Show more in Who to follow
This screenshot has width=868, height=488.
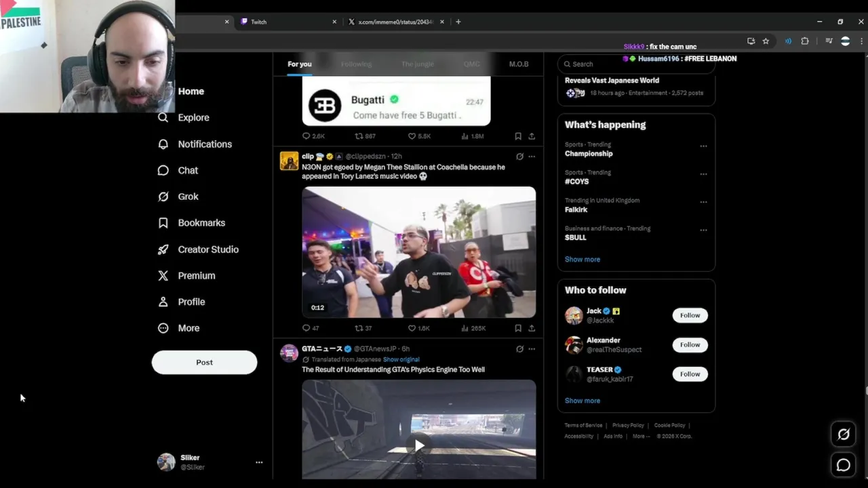point(582,401)
